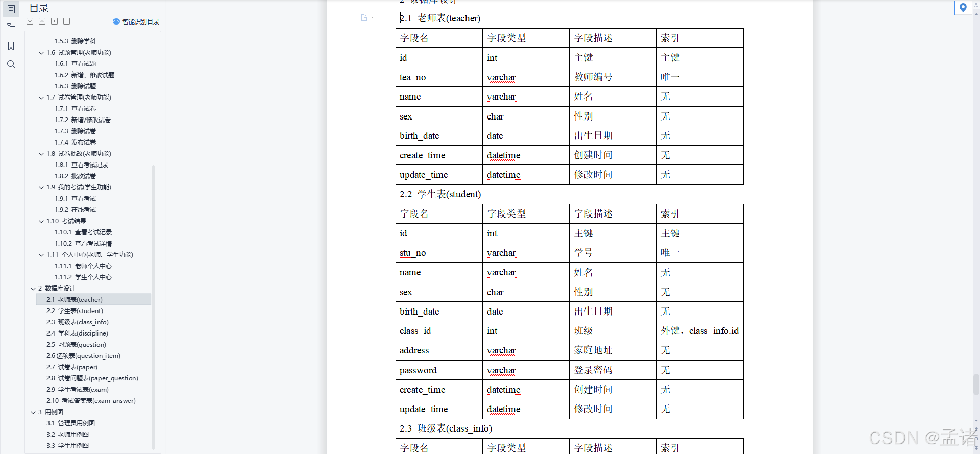Screen dimensions: 980x454
Task: Go to 3.3 学生用例图 in outline
Action: click(67, 446)
